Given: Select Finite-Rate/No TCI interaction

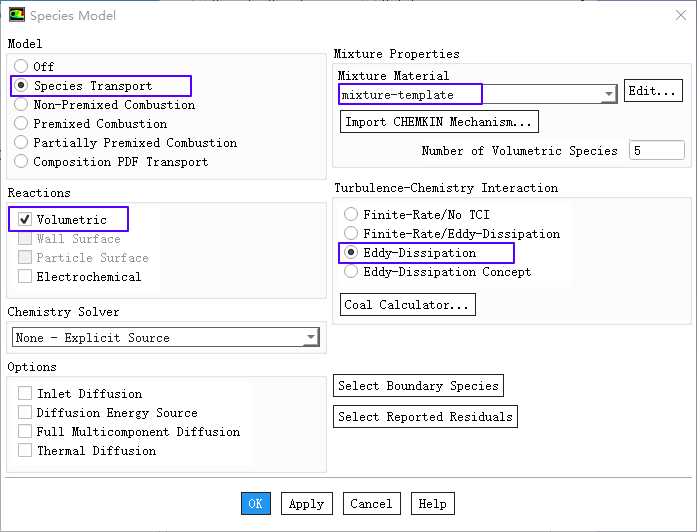Looking at the screenshot, I should pyautogui.click(x=350, y=215).
